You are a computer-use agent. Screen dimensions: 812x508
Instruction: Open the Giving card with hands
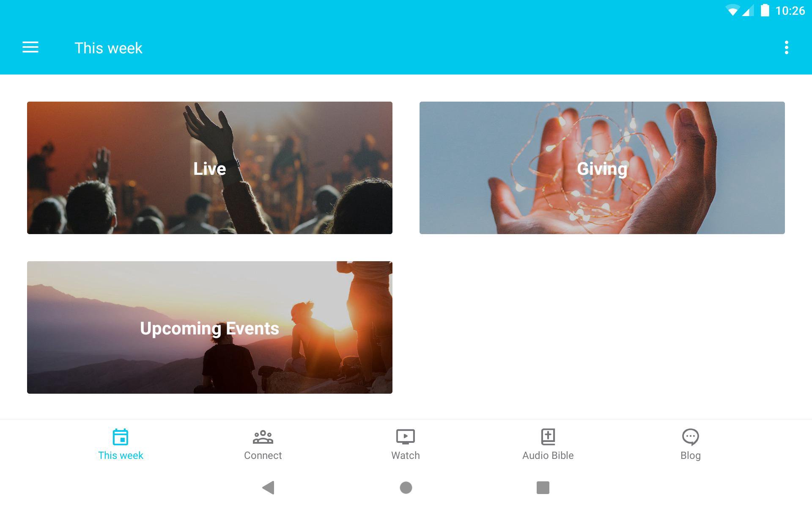click(x=602, y=168)
